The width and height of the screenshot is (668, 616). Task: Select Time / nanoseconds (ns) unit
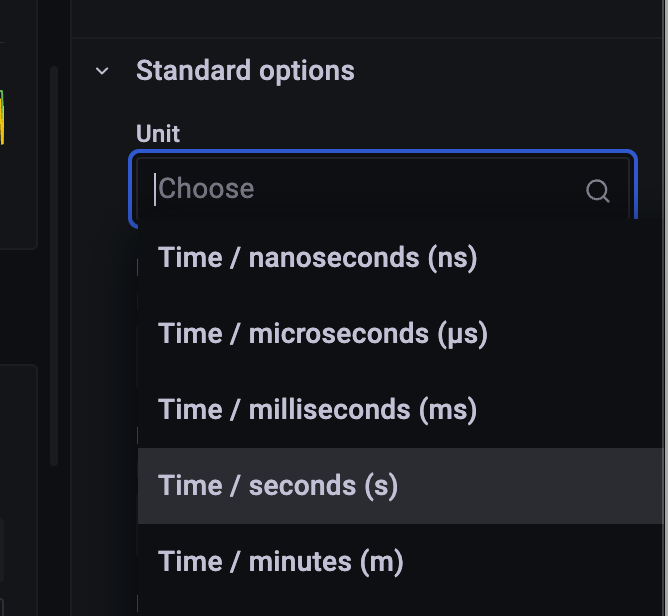point(317,258)
